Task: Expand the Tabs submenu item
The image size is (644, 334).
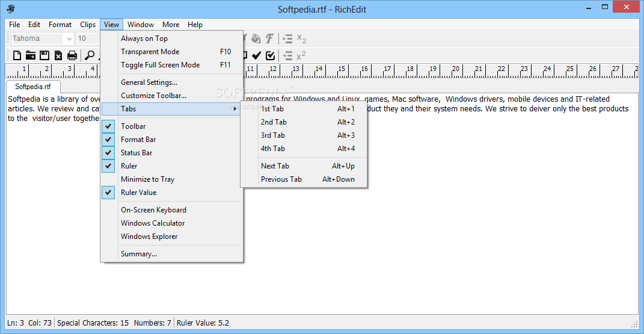Action: point(172,109)
